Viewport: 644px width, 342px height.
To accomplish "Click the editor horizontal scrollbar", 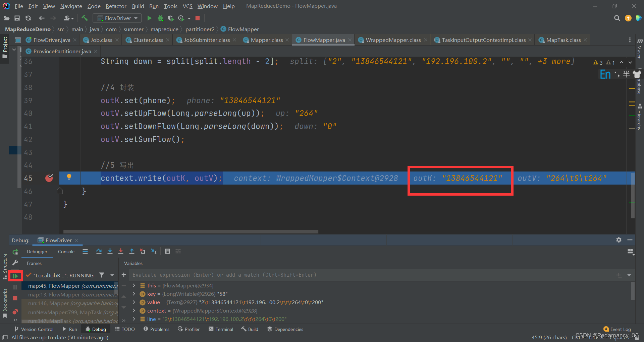I will pos(191,232).
